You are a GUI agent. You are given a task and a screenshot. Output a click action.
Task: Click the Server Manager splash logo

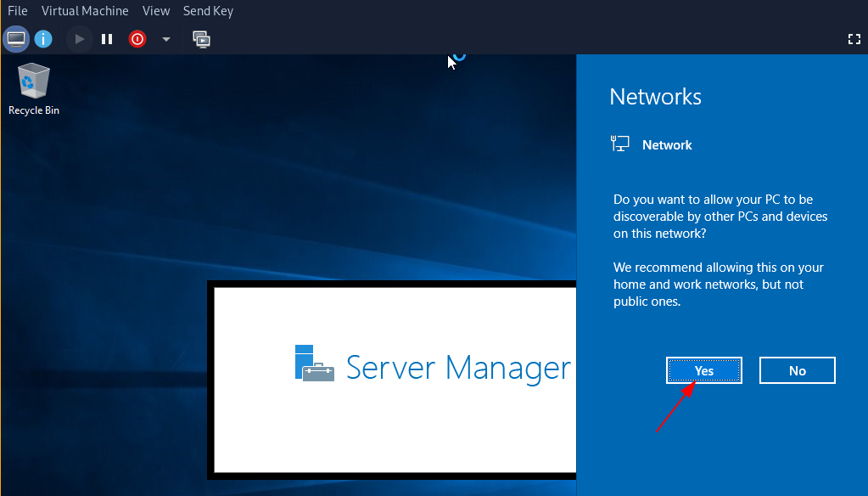click(315, 364)
